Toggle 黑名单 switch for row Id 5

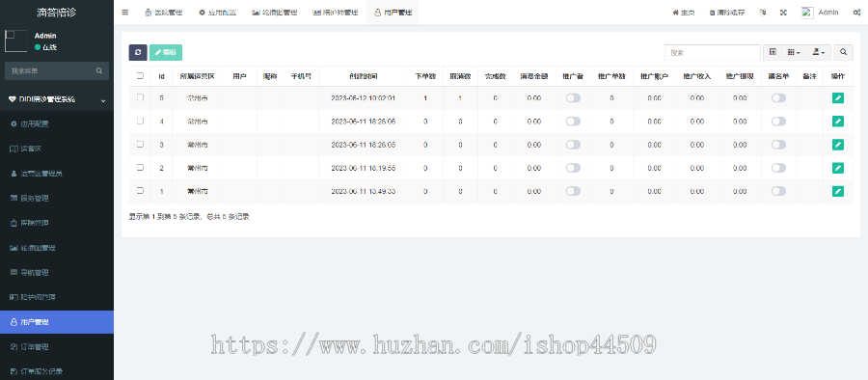[x=778, y=98]
